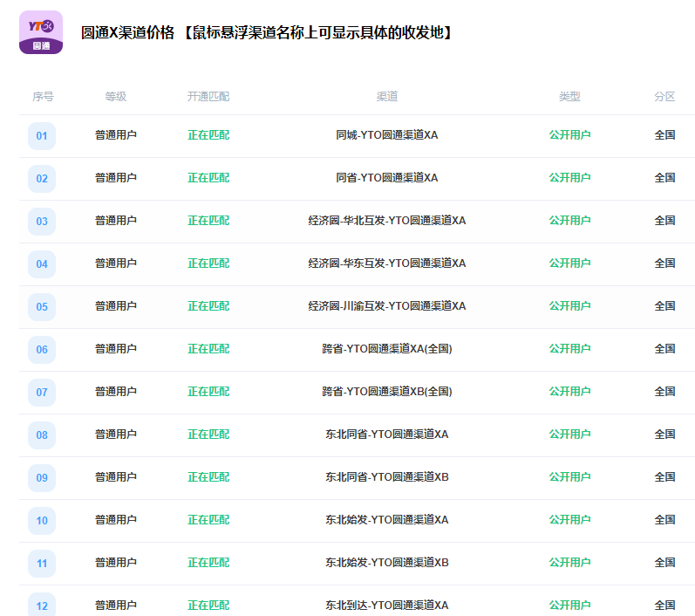Image resolution: width=695 pixels, height=616 pixels.
Task: Click the 等级 column header
Action: [x=116, y=96]
